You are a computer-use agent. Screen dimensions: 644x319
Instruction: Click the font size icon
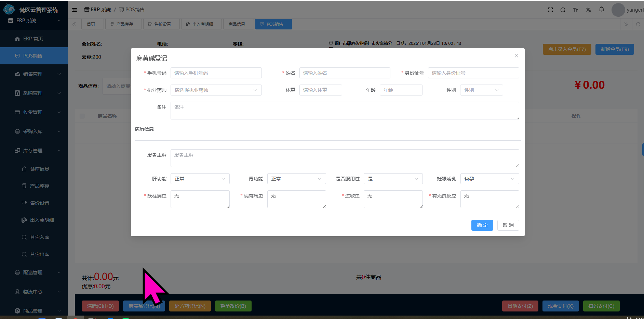(x=576, y=10)
